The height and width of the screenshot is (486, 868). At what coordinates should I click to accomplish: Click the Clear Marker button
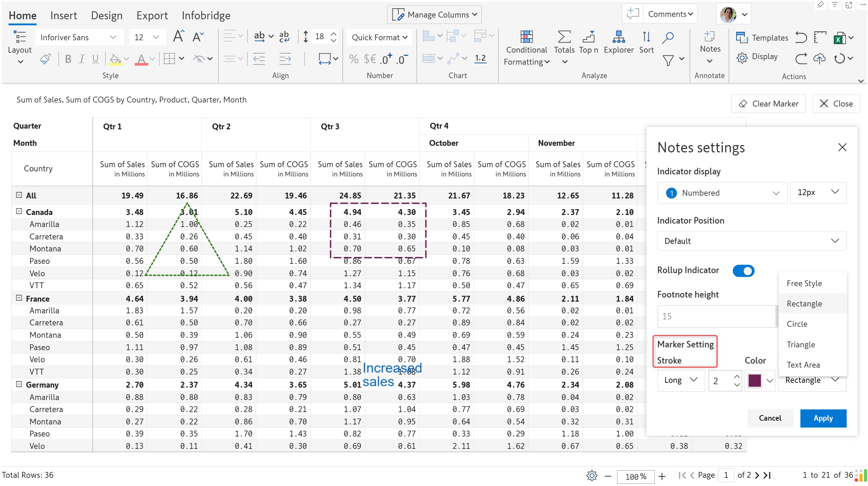(x=769, y=104)
